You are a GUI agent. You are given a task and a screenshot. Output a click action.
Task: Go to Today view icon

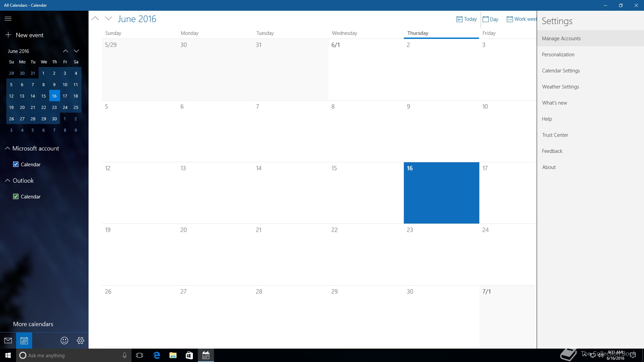click(x=459, y=19)
